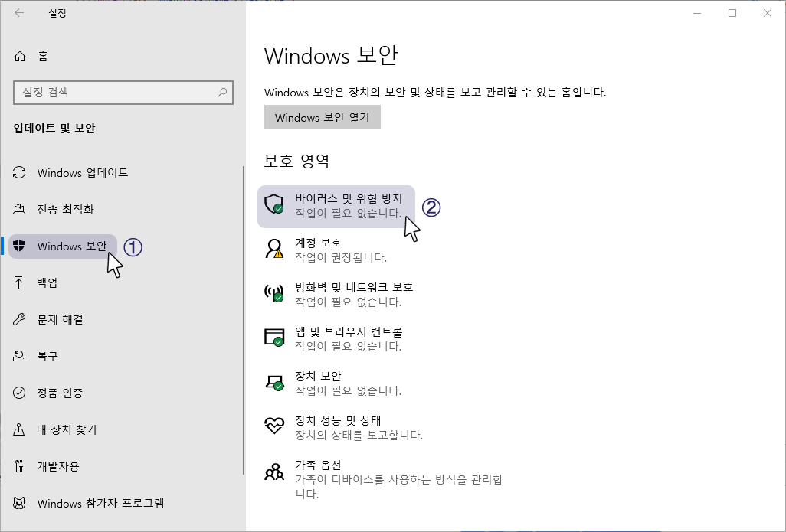The width and height of the screenshot is (786, 532).
Task: Click the backup up-arrow icon
Action: (x=19, y=282)
